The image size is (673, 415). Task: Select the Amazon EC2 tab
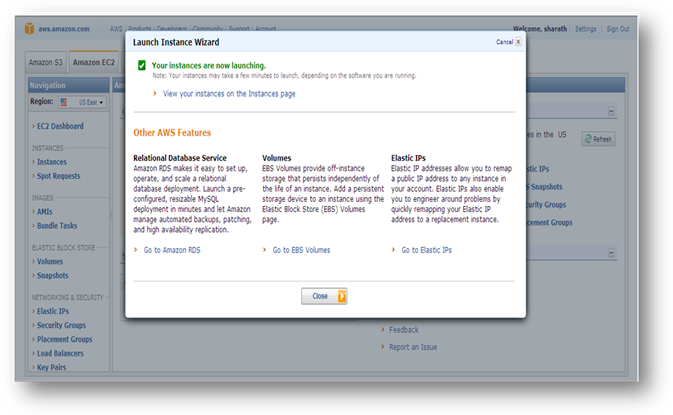(93, 63)
